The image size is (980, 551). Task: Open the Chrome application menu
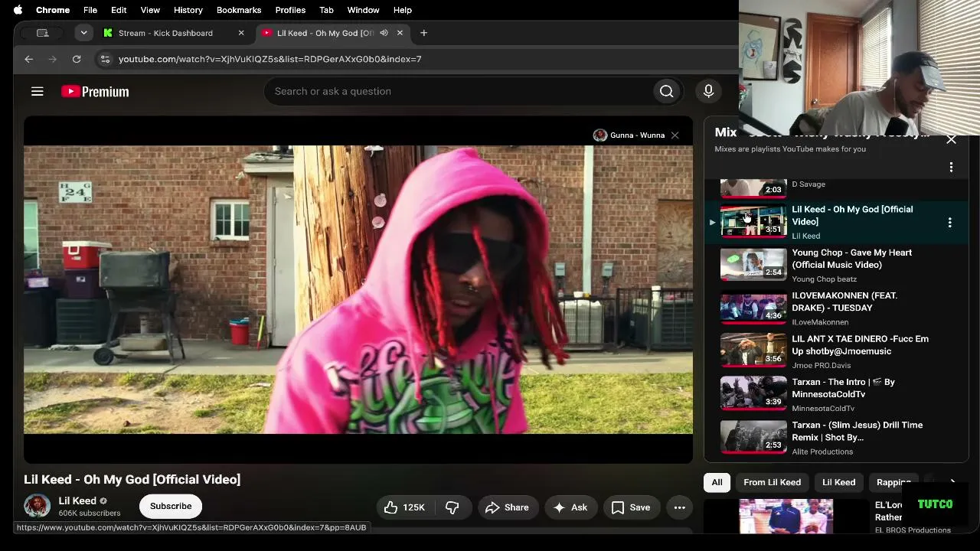click(x=53, y=10)
